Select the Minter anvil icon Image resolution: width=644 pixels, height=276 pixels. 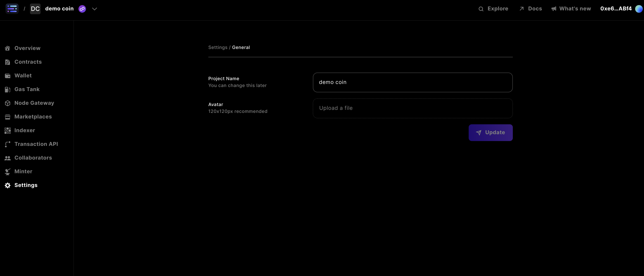pos(7,171)
